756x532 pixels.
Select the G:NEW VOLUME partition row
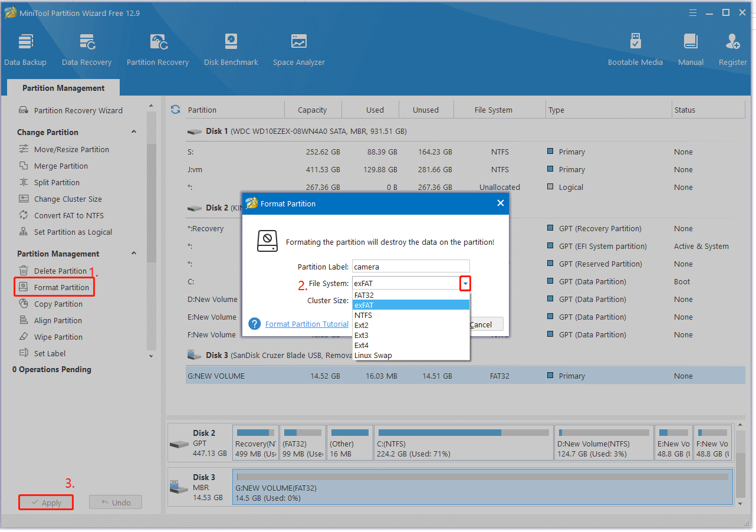click(465, 376)
